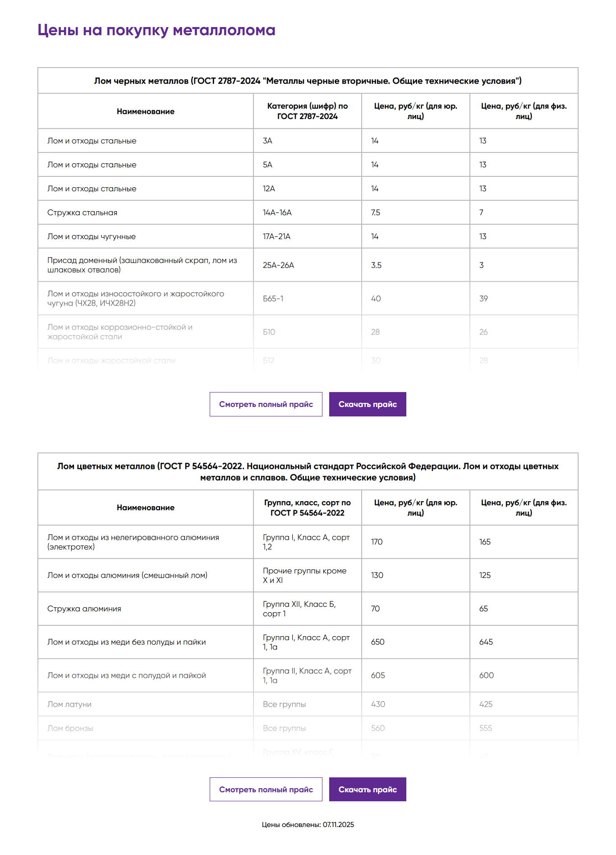Click price 650 for copper without solder
This screenshot has width=616, height=855.
[x=377, y=642]
